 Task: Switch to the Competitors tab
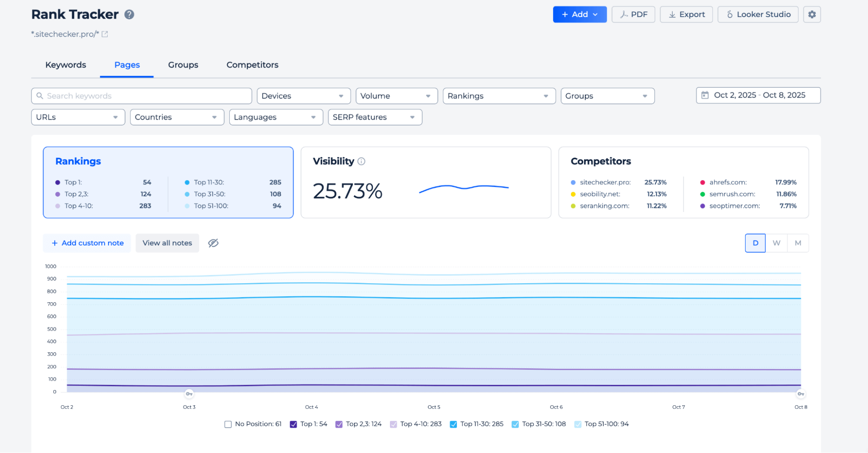click(252, 65)
